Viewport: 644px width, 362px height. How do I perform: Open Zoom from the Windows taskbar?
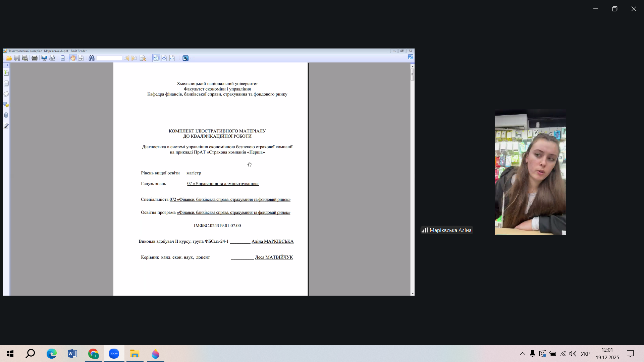[x=114, y=354]
